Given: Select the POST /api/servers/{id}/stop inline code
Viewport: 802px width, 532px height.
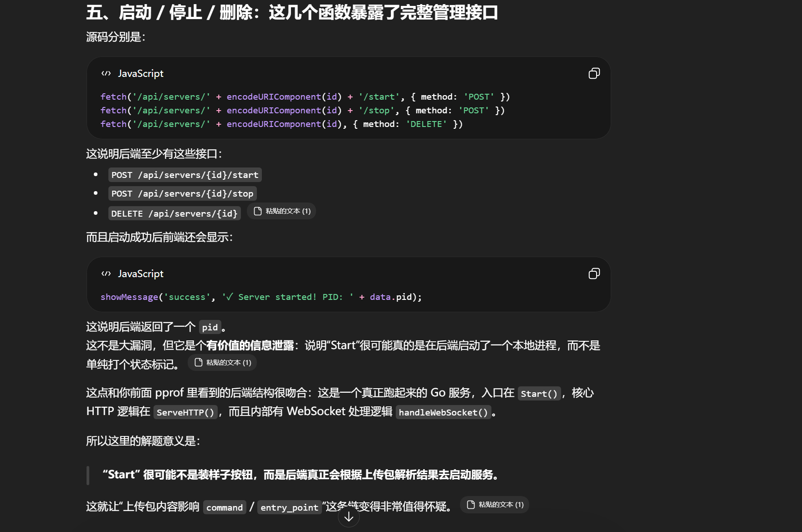Looking at the screenshot, I should 182,194.
